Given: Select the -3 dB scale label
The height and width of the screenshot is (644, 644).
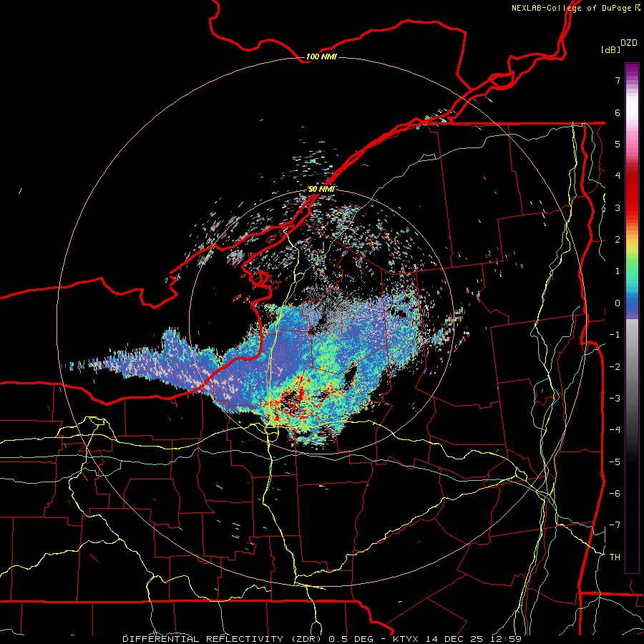Looking at the screenshot, I should point(615,399).
